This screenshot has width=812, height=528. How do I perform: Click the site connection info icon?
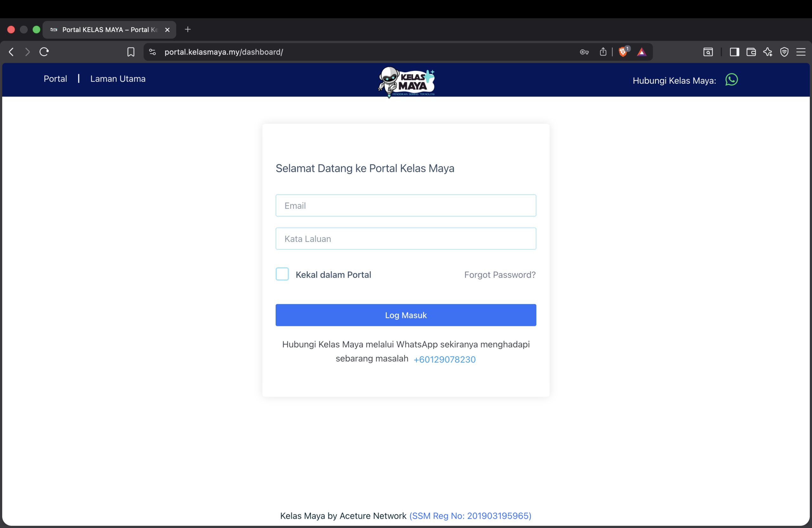pyautogui.click(x=153, y=52)
